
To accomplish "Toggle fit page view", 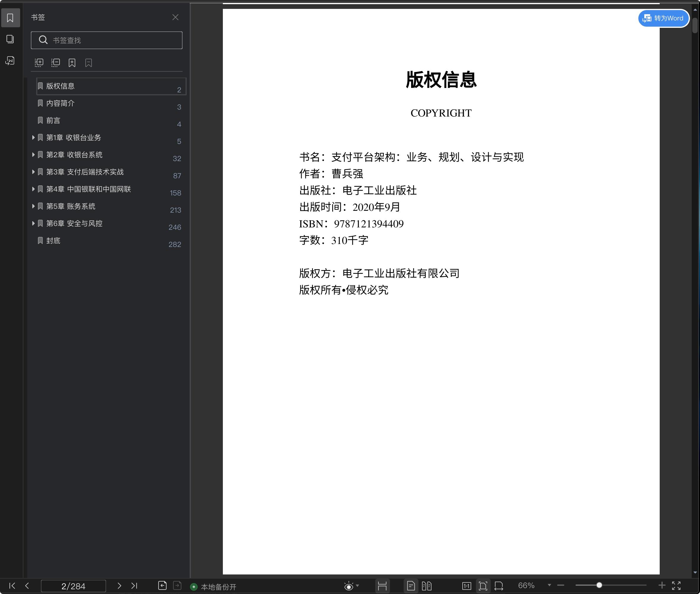I will (x=483, y=586).
